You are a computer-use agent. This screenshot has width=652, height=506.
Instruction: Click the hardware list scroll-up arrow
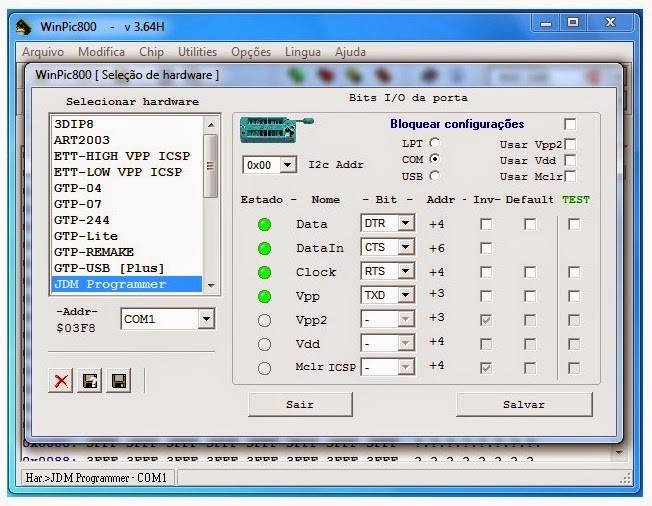pyautogui.click(x=211, y=125)
